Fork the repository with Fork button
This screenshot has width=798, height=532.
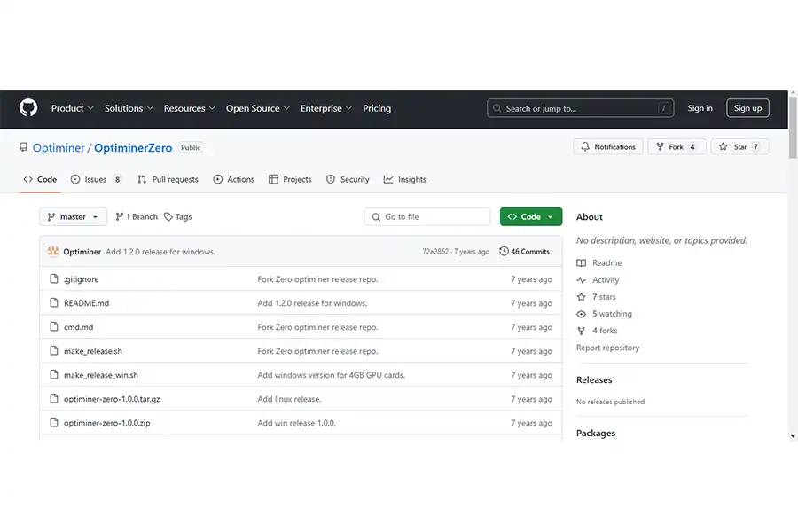click(677, 146)
